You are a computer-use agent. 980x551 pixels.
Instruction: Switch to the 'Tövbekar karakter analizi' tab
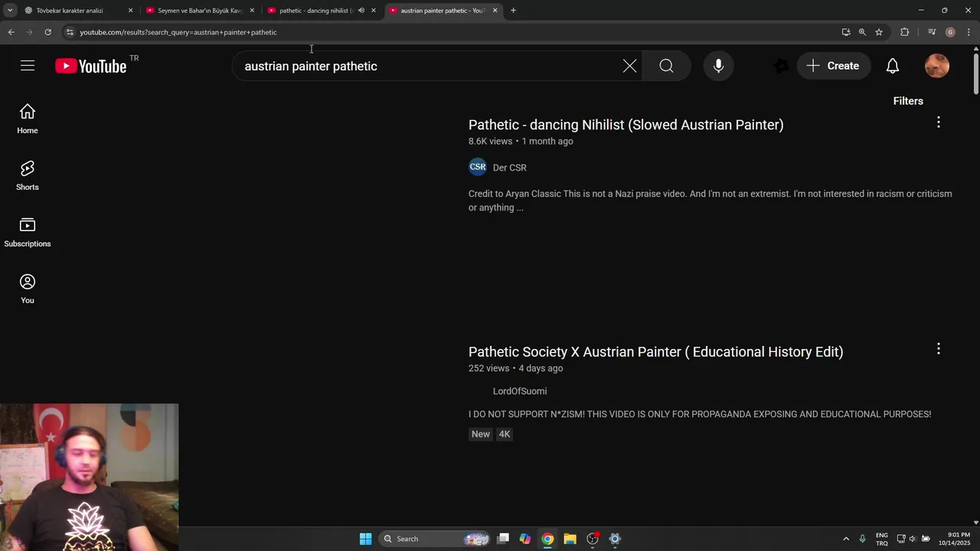coord(69,11)
